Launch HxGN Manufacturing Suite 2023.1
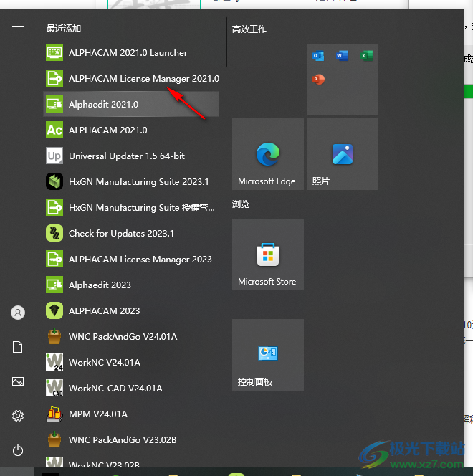 [x=138, y=182]
